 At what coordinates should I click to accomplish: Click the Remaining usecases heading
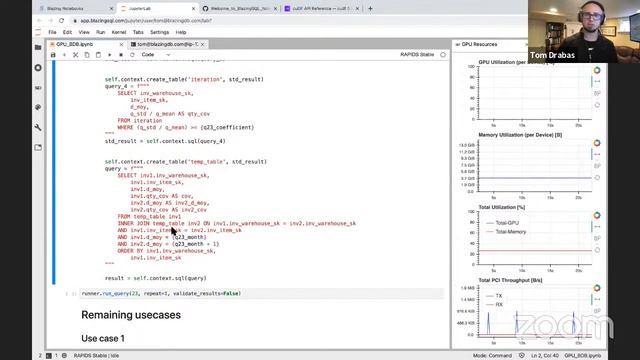tap(131, 315)
